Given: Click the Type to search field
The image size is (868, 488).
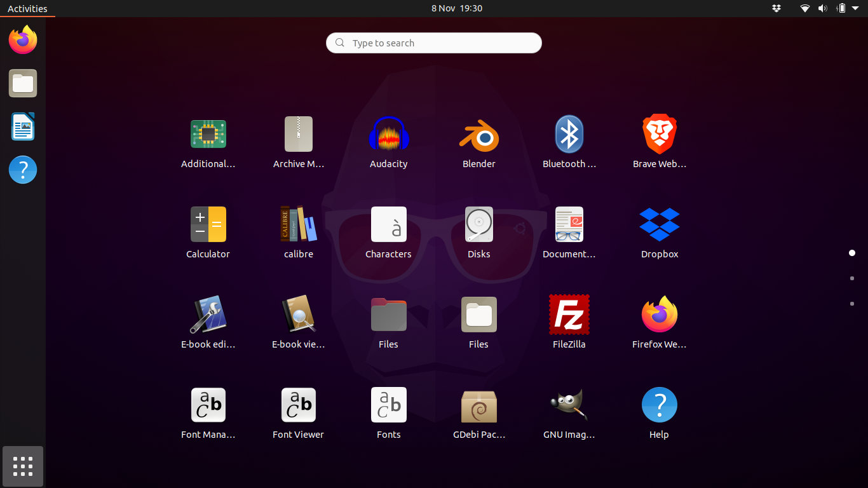Looking at the screenshot, I should pos(434,43).
